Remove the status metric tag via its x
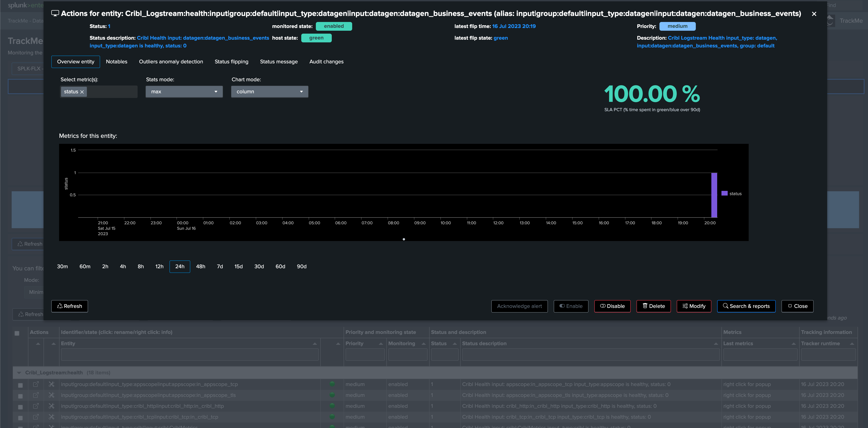868x428 pixels. [82, 92]
